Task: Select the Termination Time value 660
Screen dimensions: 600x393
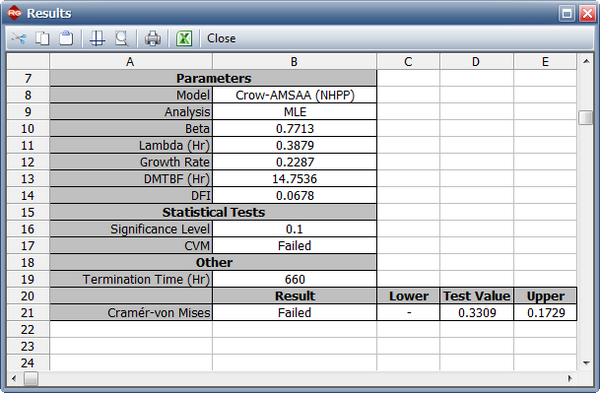Action: click(295, 279)
